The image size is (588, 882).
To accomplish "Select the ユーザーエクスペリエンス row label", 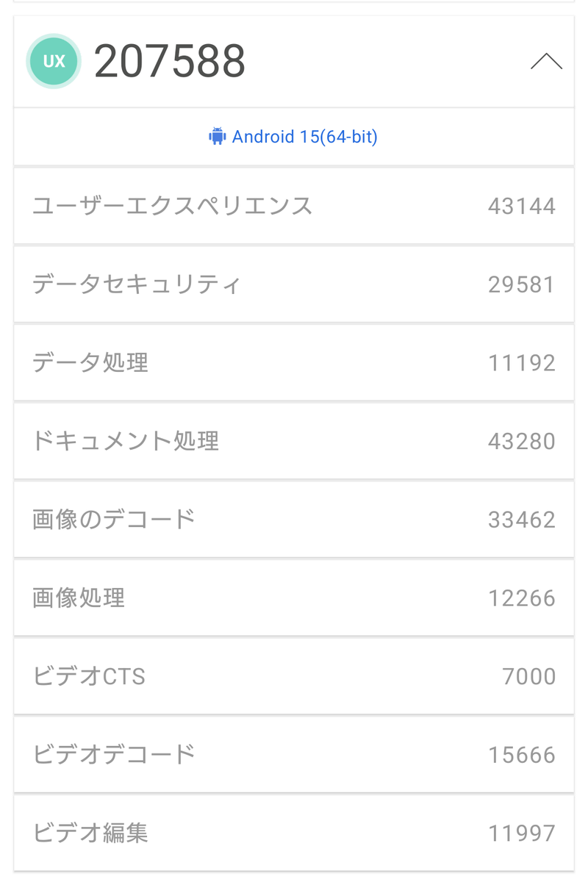I will (173, 206).
